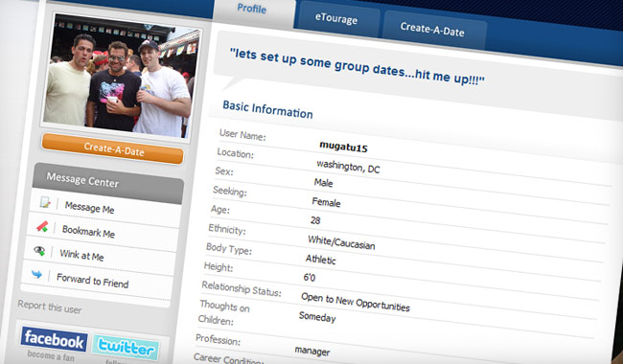Click the Basic Information section heading
623x364 pixels.
point(267,109)
